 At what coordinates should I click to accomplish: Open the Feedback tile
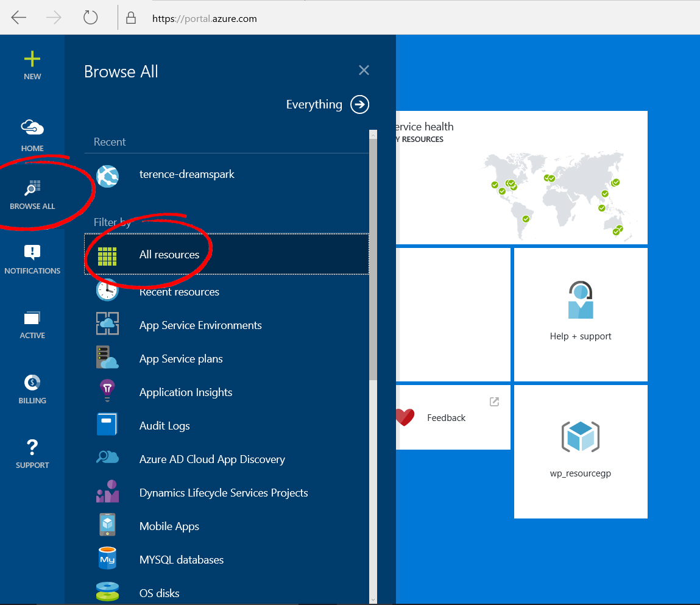[x=453, y=417]
